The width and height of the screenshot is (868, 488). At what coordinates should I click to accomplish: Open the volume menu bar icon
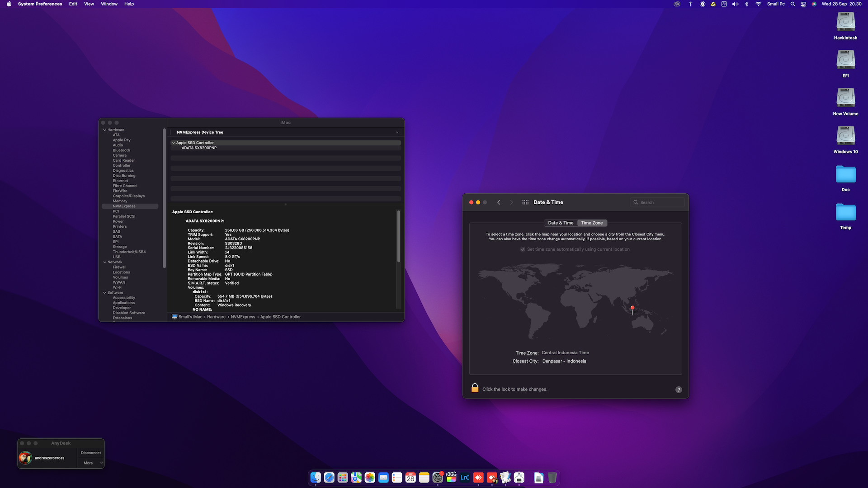click(735, 4)
